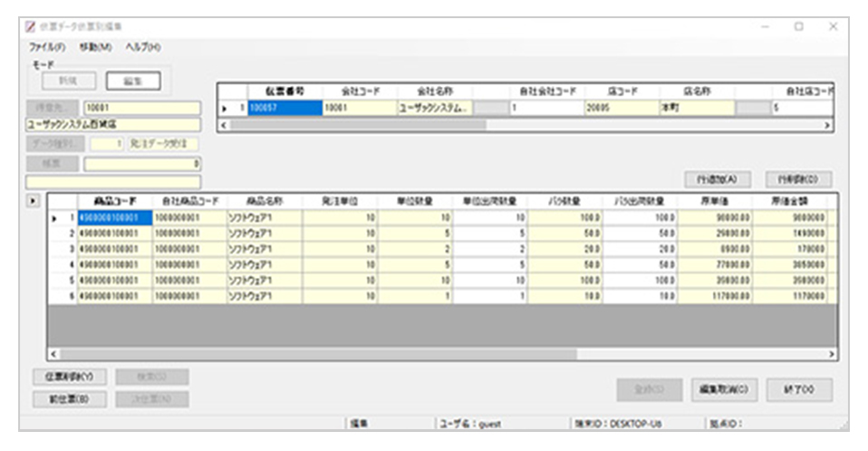Switch to 編集 mode
This screenshot has height=451, width=868.
tap(133, 81)
